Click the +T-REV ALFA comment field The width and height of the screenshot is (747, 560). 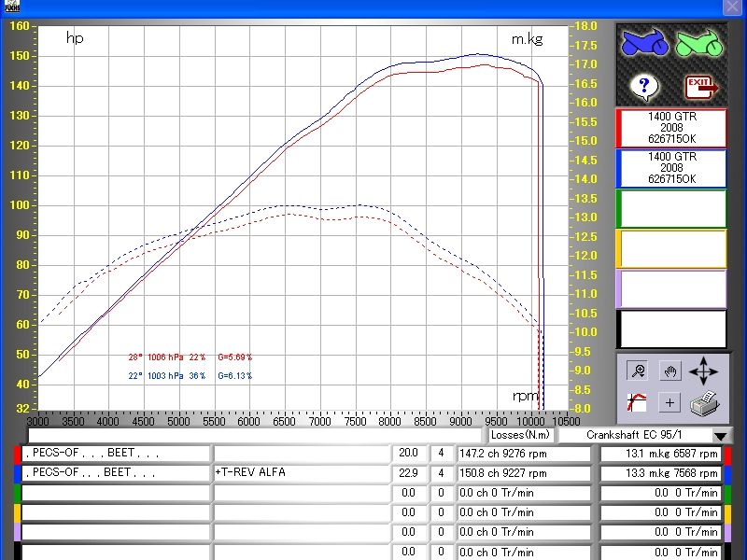pos(301,473)
